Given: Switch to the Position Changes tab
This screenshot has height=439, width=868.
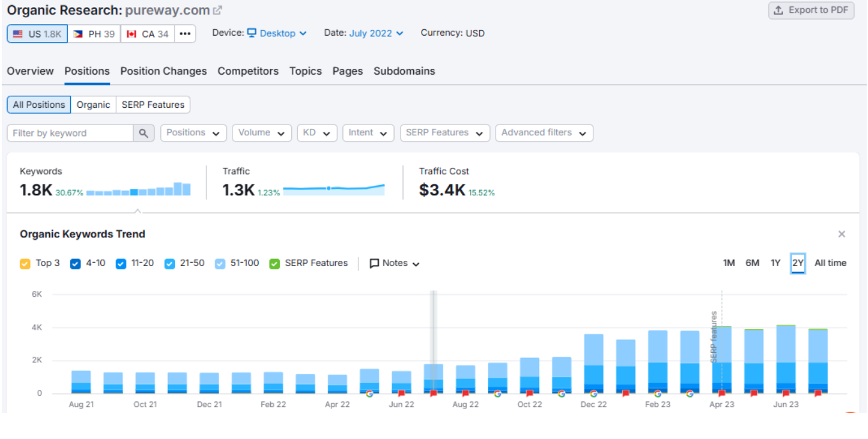Looking at the screenshot, I should pyautogui.click(x=164, y=71).
